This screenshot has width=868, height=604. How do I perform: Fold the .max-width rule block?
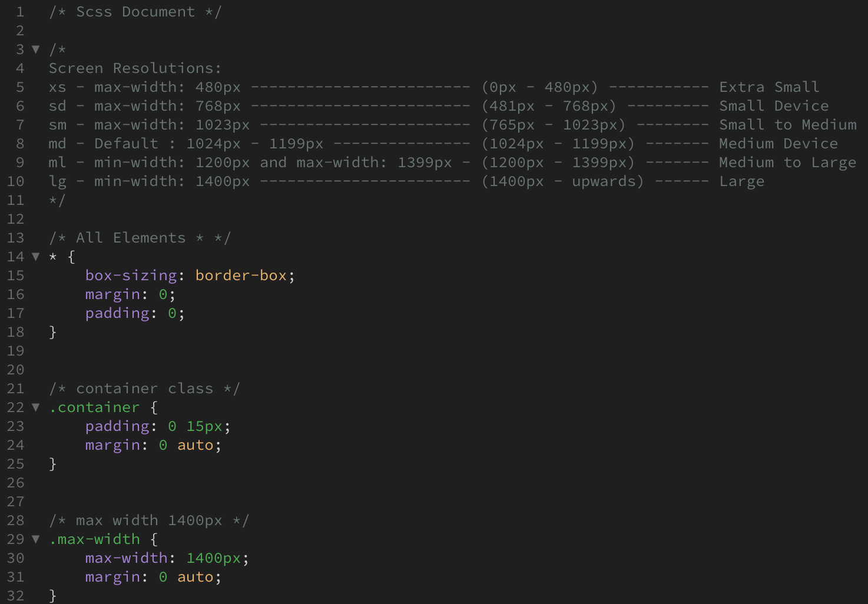36,539
